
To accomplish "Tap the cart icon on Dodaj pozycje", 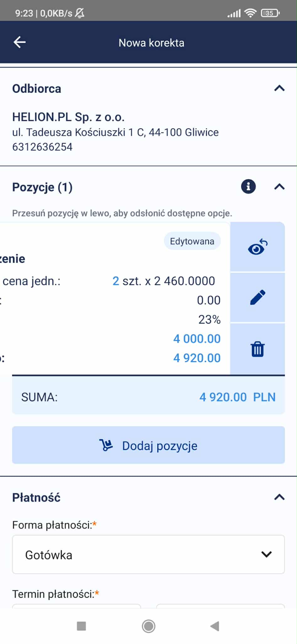I will coord(106,445).
